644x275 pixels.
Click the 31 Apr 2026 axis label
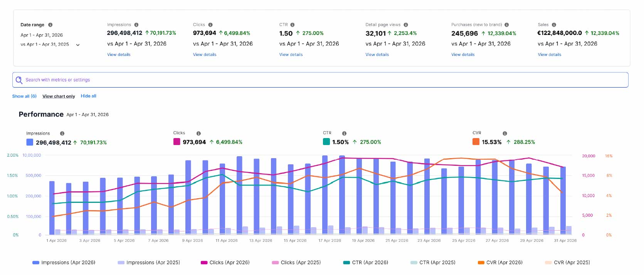pyautogui.click(x=565, y=241)
